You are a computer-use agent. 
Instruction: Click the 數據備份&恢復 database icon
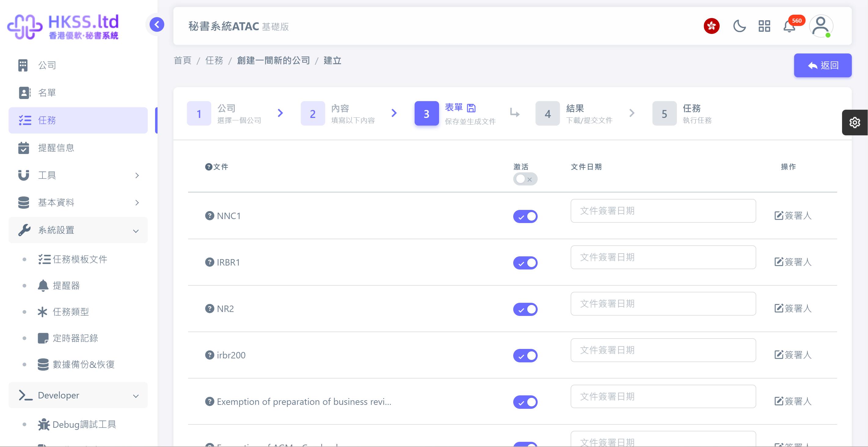click(x=43, y=365)
